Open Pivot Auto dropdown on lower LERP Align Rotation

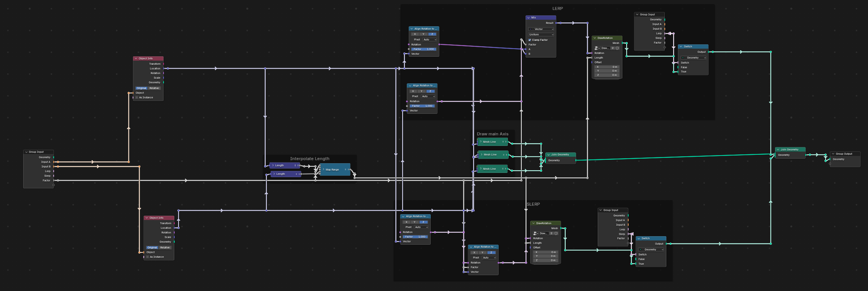click(x=428, y=96)
